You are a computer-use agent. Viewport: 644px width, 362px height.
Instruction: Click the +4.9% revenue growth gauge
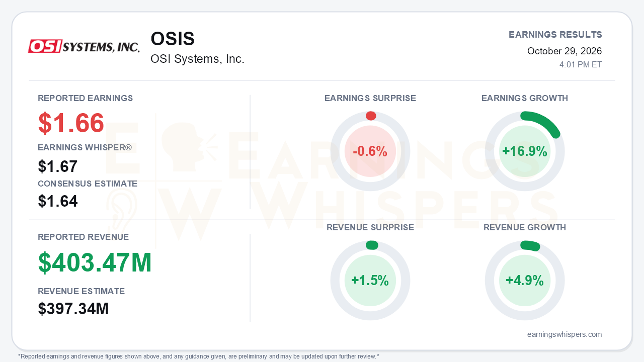coord(525,281)
